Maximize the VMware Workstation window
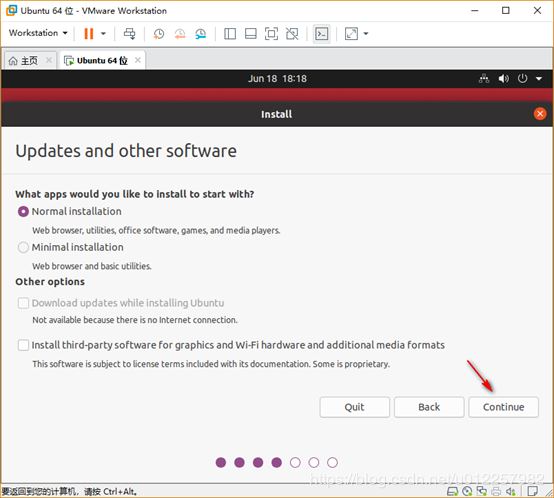Viewport: 554px width, 498px height. (x=506, y=10)
